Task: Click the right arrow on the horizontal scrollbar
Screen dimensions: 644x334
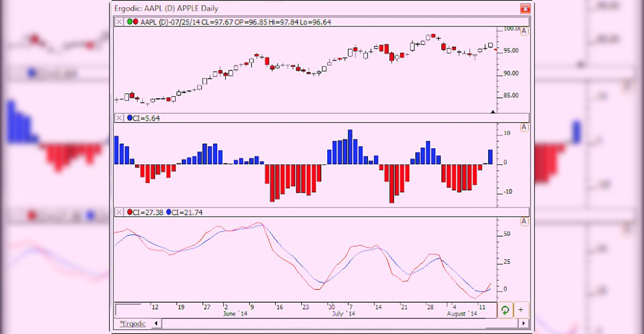Action: click(523, 323)
